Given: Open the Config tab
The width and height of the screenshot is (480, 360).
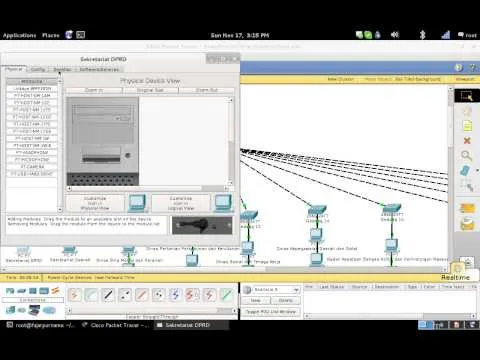Looking at the screenshot, I should [x=38, y=69].
